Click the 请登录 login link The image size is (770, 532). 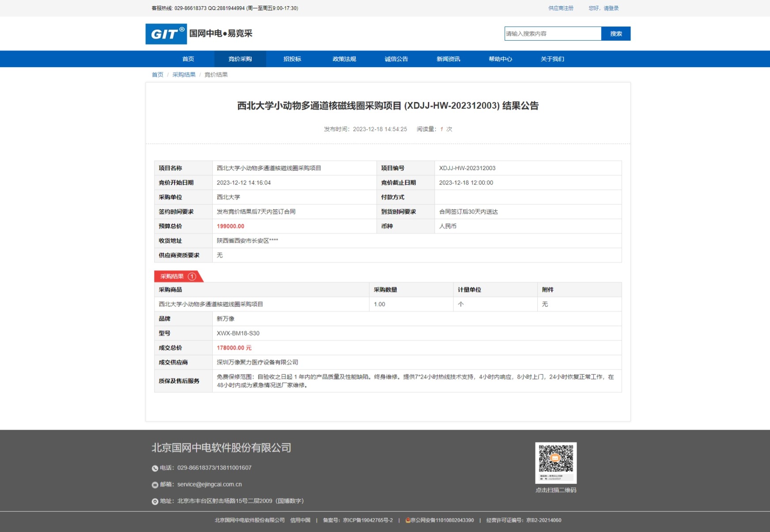pyautogui.click(x=611, y=8)
